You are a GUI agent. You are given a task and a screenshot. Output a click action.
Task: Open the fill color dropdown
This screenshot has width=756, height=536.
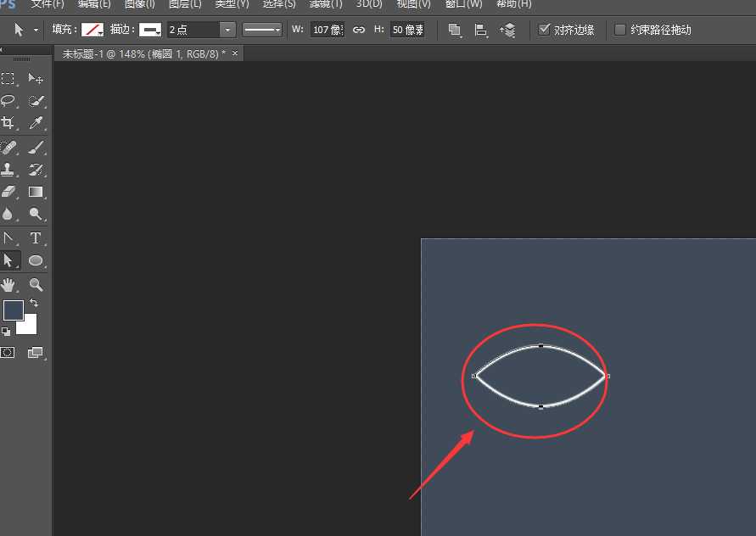pos(92,30)
